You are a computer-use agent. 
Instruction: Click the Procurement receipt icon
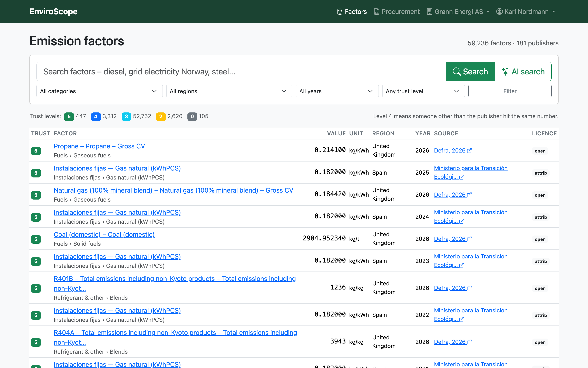[x=376, y=12]
